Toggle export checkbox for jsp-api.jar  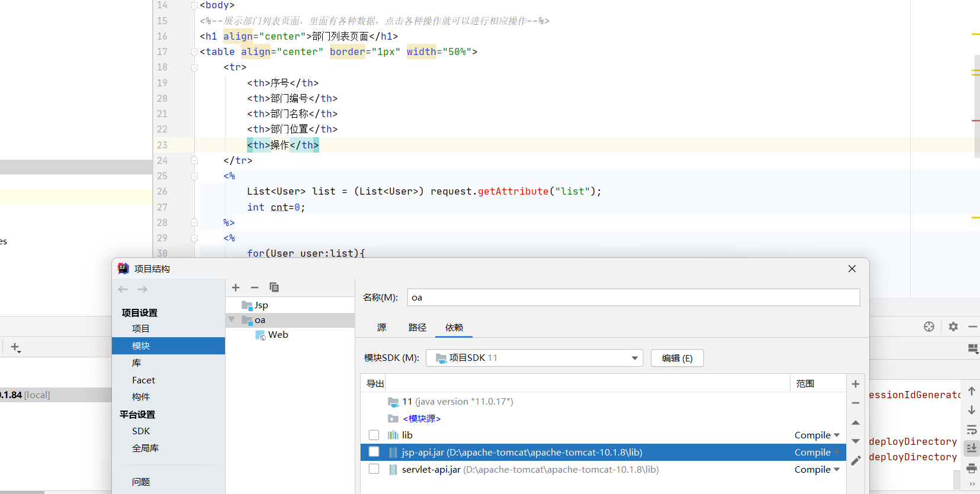click(374, 452)
